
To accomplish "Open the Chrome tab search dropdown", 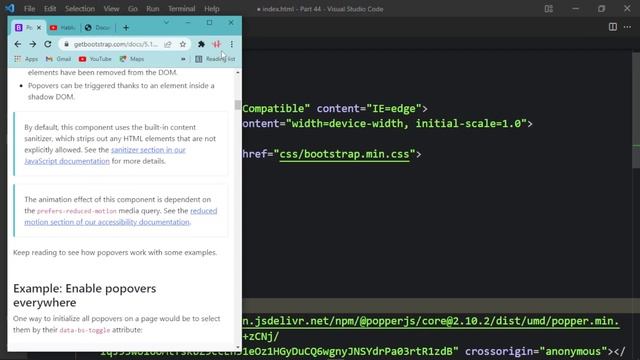I will click(x=166, y=22).
